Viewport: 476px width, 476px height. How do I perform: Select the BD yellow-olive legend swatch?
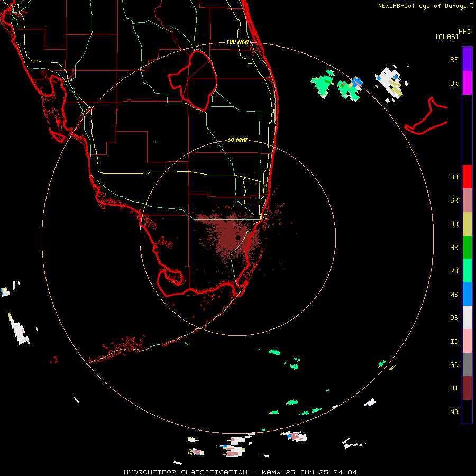[x=467, y=224]
